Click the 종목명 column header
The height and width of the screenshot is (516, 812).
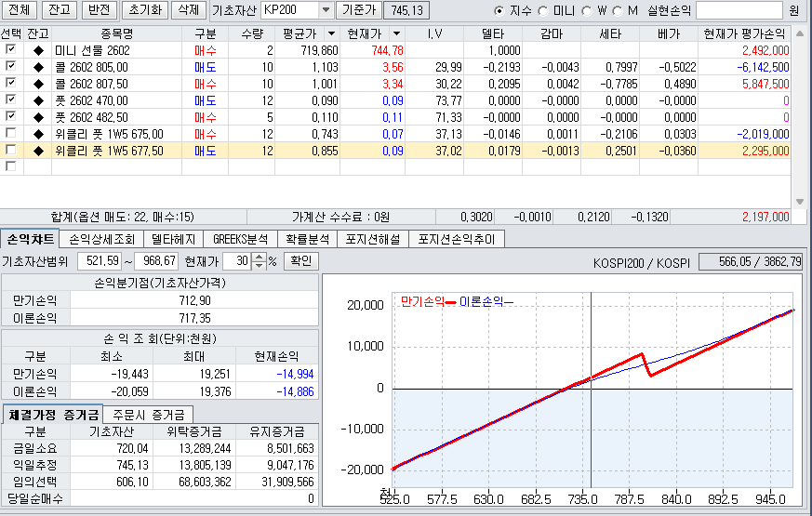(x=116, y=33)
